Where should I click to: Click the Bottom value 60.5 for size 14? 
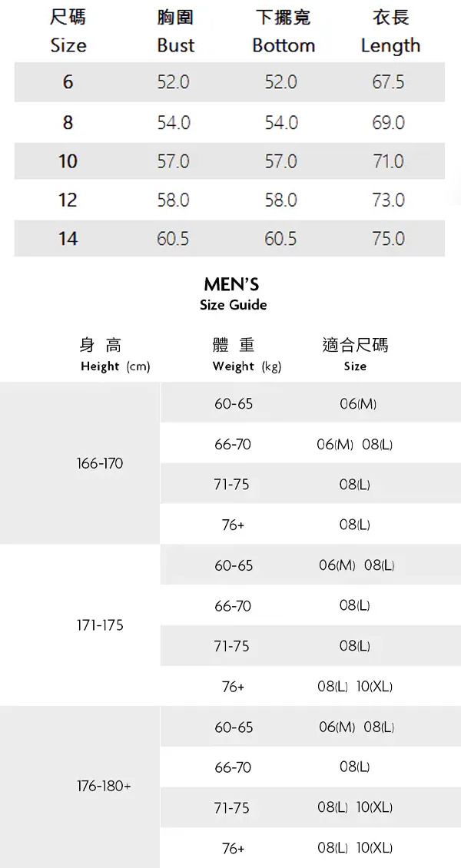[280, 239]
